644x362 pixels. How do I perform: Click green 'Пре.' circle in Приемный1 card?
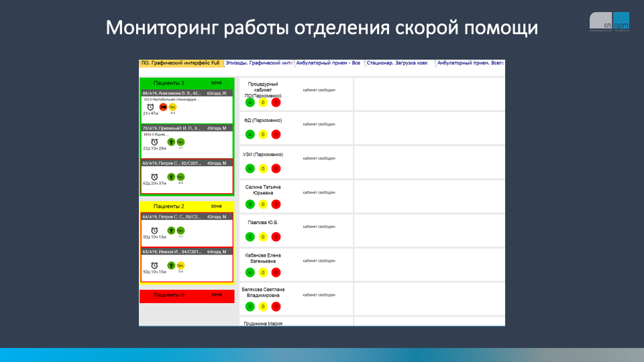click(x=180, y=142)
